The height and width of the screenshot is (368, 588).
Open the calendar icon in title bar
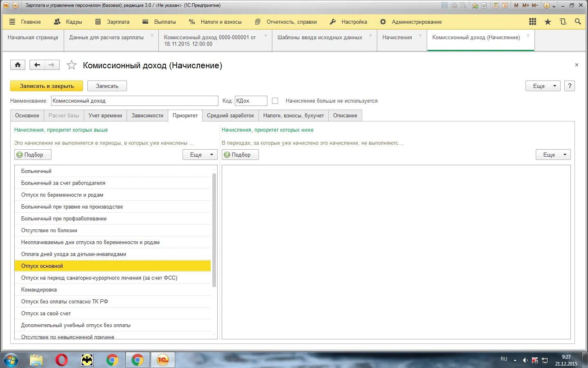point(505,5)
